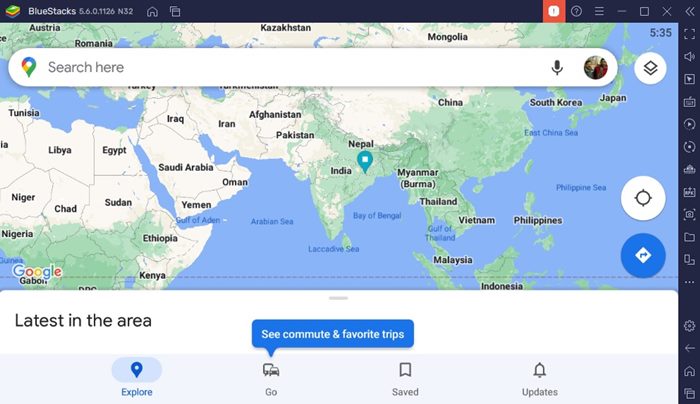
Task: Click the rotate device icon
Action: pyautogui.click(x=689, y=260)
